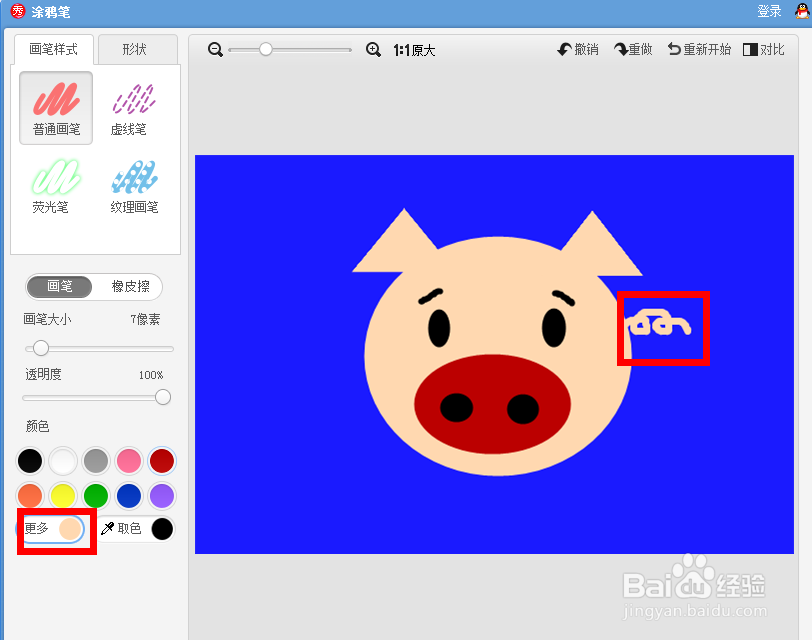Click 1:1原大 original size button
This screenshot has width=812, height=640.
(414, 50)
